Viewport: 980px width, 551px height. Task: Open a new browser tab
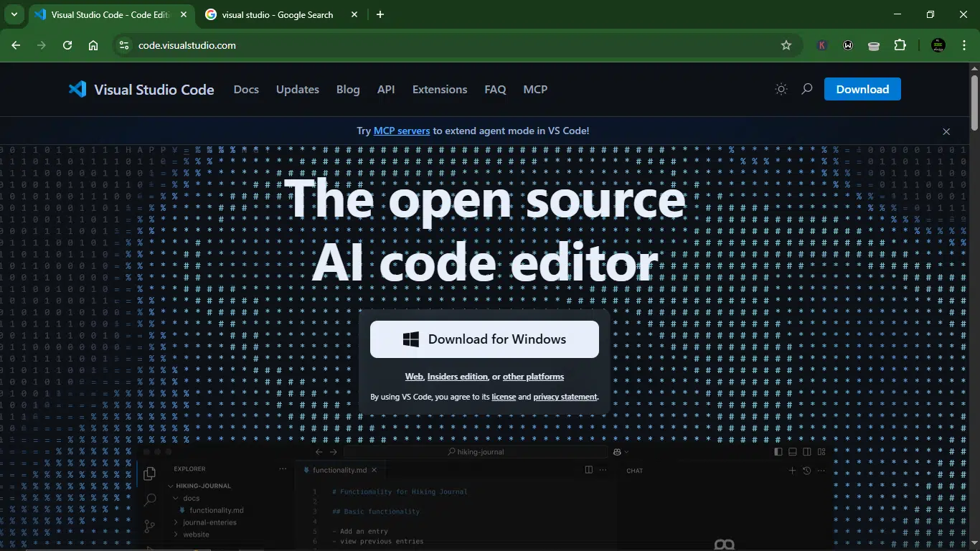pos(380,14)
